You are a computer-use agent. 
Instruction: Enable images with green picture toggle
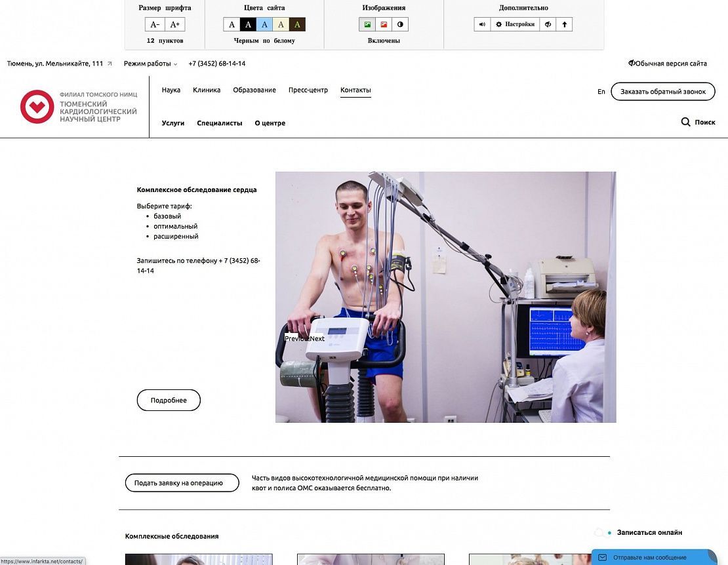(367, 25)
